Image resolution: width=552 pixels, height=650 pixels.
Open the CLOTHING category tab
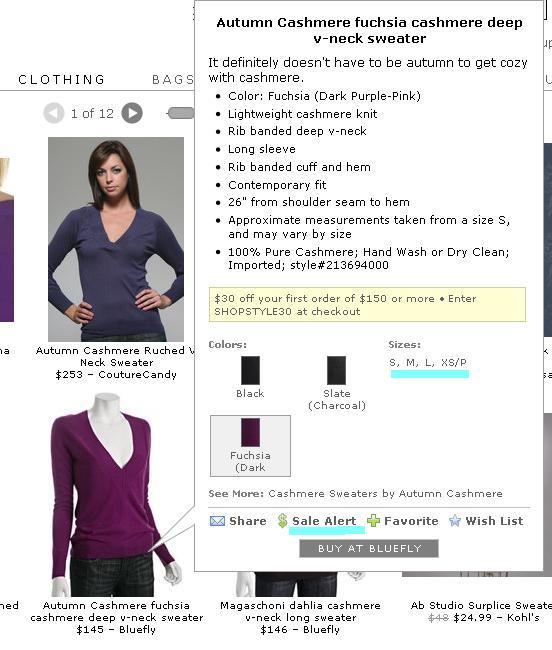point(62,79)
